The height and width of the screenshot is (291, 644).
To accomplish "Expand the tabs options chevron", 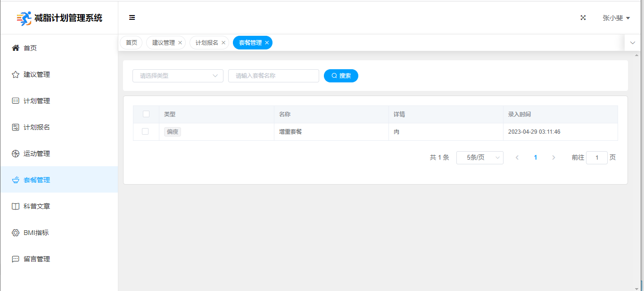I will (x=633, y=43).
